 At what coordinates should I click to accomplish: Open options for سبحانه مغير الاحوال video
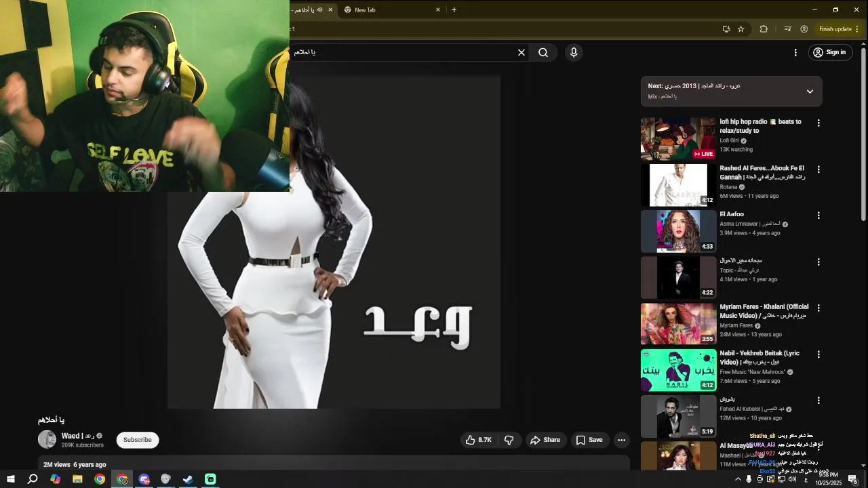coord(818,262)
